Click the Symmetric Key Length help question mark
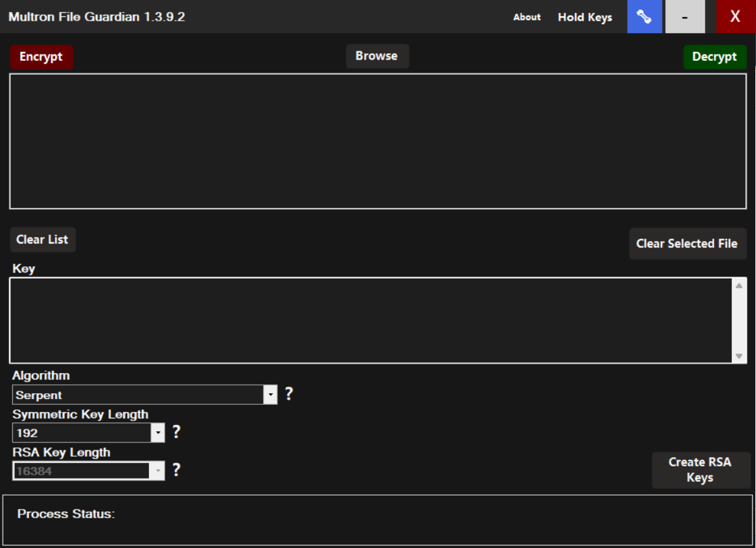Screen dimensions: 756x548 176,431
